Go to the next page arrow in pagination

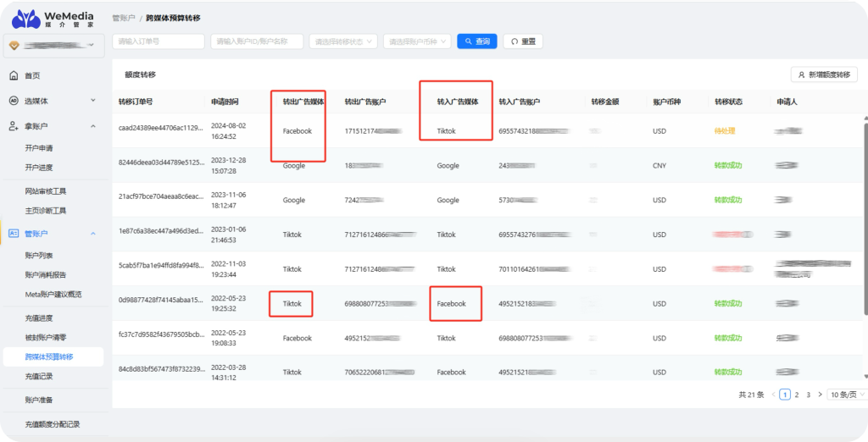(820, 395)
